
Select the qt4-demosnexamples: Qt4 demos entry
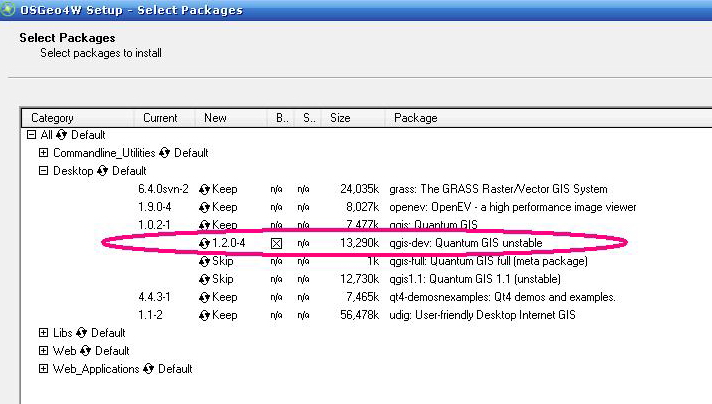point(502,297)
